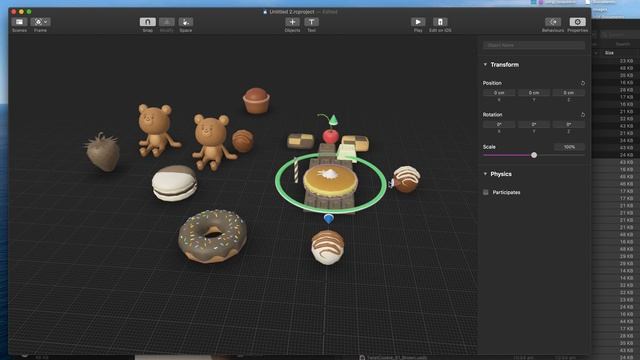Screen dimensions: 640x360
Task: Click the Position X field
Action: coord(499,93)
